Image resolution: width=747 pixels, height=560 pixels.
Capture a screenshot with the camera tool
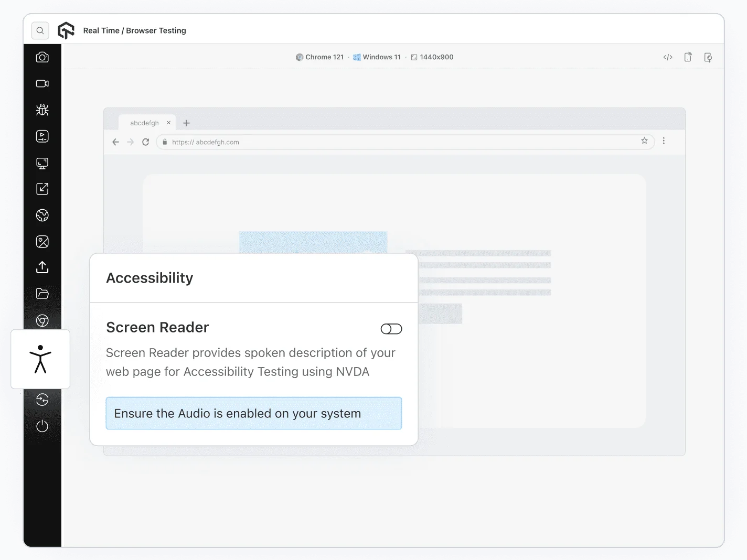[x=42, y=57]
